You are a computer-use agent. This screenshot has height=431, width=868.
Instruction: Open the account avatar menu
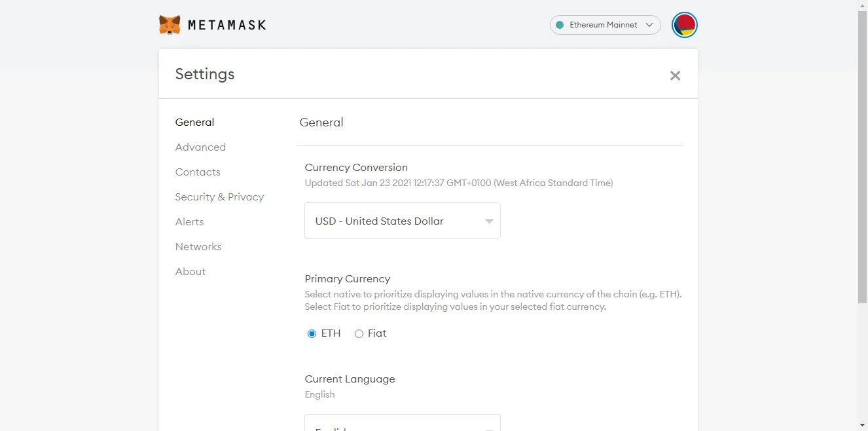[x=685, y=25]
